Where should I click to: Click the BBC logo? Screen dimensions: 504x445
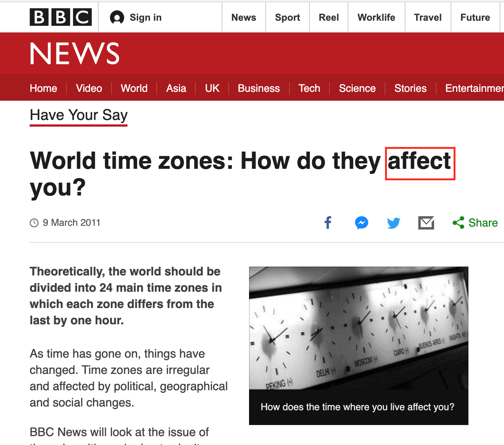pyautogui.click(x=60, y=17)
